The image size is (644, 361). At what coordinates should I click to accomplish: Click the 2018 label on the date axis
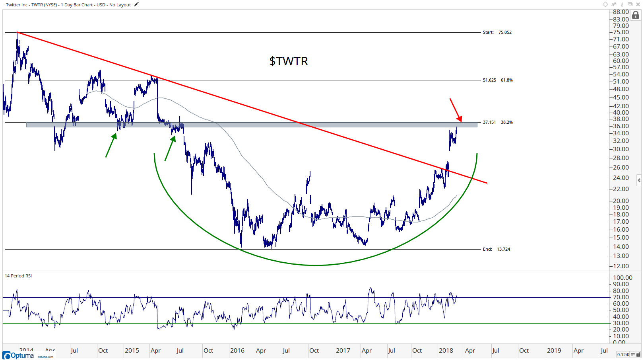[x=446, y=351]
